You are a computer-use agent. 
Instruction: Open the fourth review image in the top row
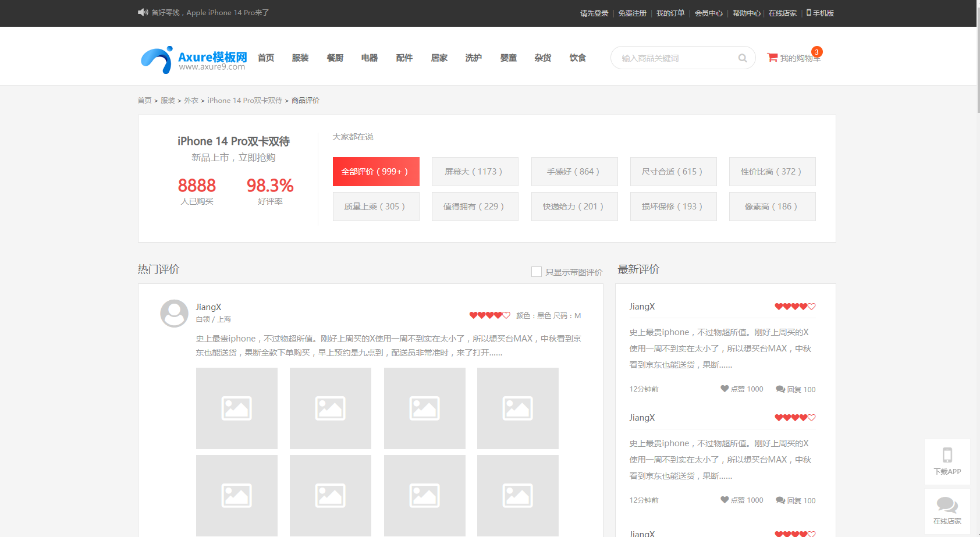[518, 408]
